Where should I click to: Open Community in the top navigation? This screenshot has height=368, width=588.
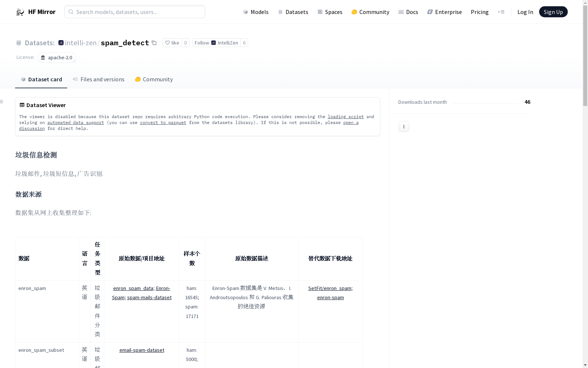[x=370, y=12]
